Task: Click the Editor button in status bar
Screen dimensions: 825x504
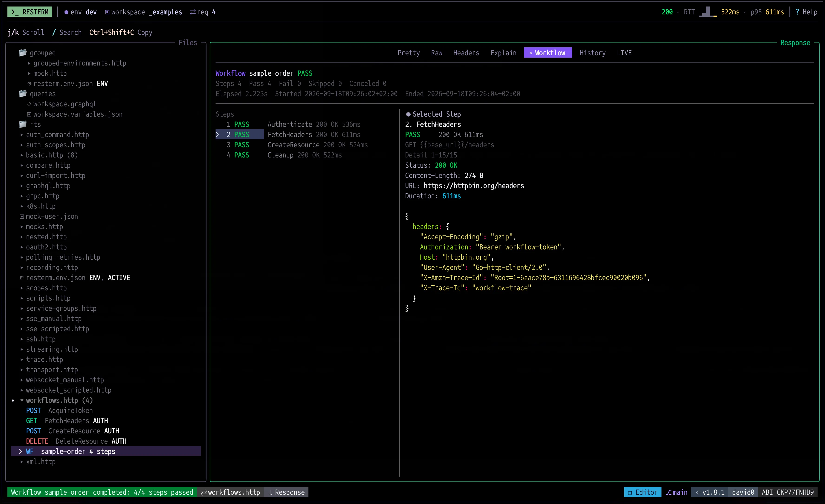Action: [x=642, y=492]
